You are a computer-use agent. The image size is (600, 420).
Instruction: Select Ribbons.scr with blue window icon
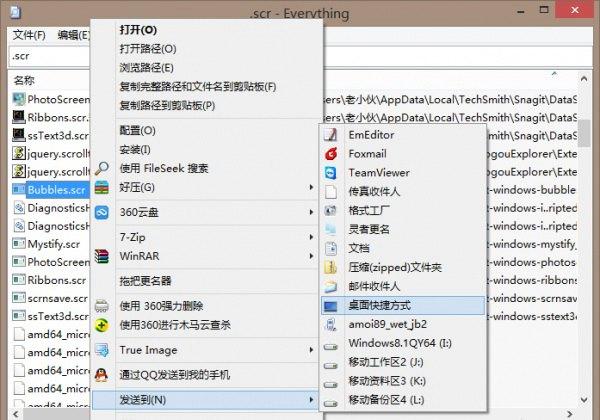[57, 280]
